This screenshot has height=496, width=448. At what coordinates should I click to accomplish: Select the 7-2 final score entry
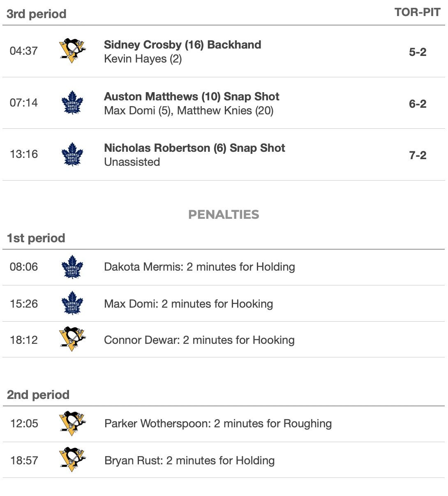[x=418, y=155]
